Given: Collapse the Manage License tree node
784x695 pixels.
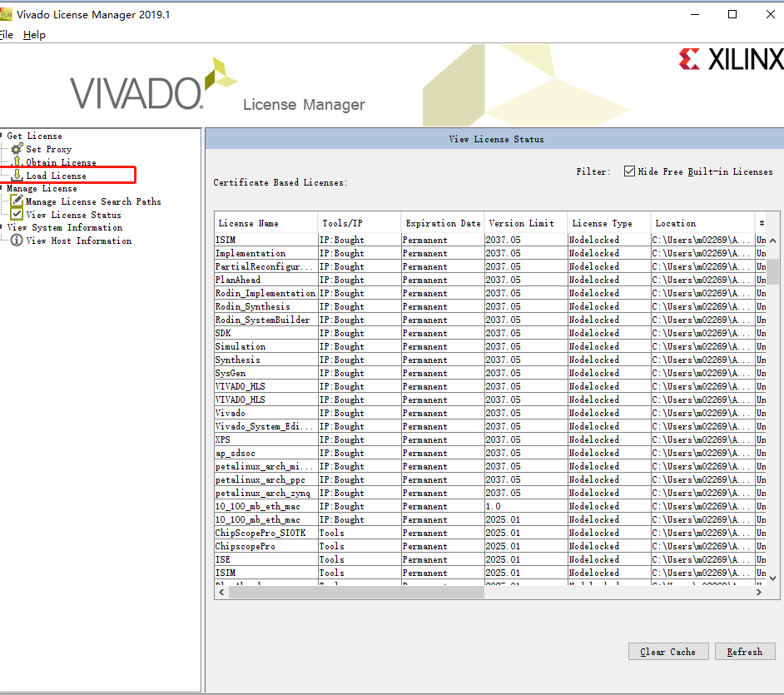Looking at the screenshot, I should click(2, 188).
